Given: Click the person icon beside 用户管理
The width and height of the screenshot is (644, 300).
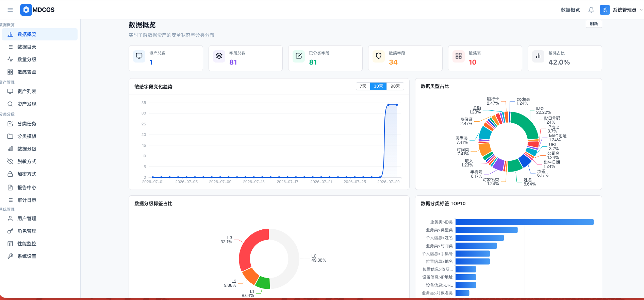Looking at the screenshot, I should [10, 218].
